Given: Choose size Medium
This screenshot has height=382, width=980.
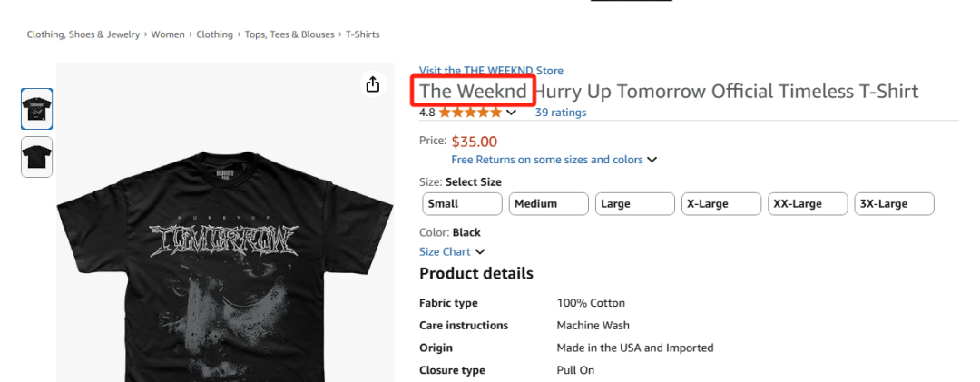Looking at the screenshot, I should coord(548,204).
